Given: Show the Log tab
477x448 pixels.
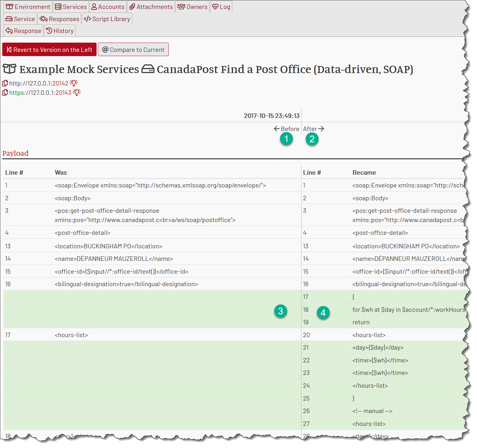Looking at the screenshot, I should [221, 7].
